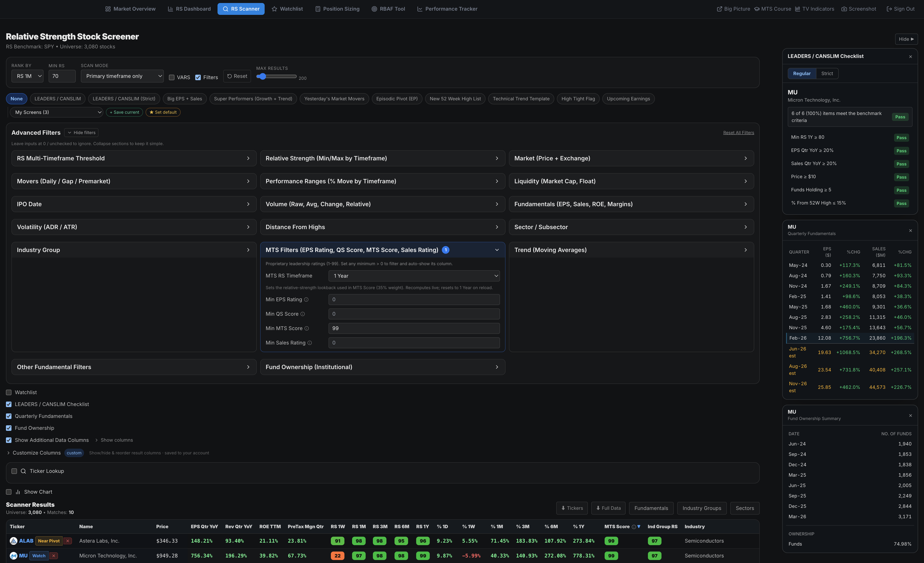Click the Min EPS Rating input field
The height and width of the screenshot is (563, 924).
point(414,300)
